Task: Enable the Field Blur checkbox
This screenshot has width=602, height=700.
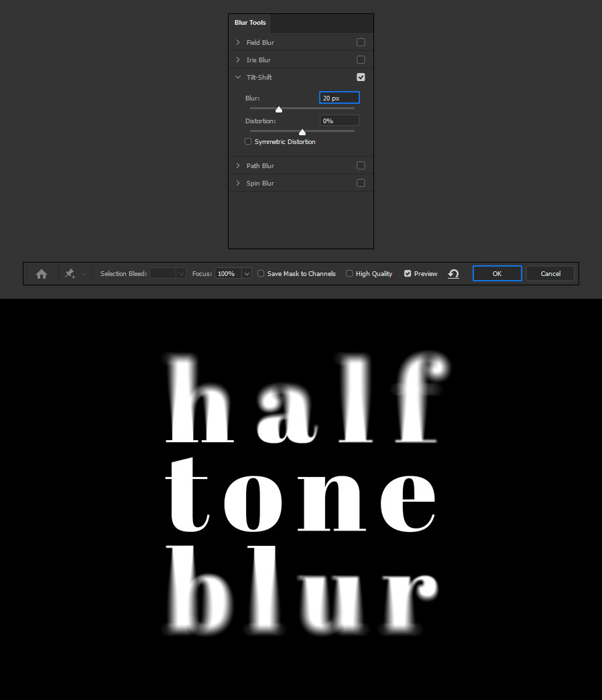Action: point(361,42)
